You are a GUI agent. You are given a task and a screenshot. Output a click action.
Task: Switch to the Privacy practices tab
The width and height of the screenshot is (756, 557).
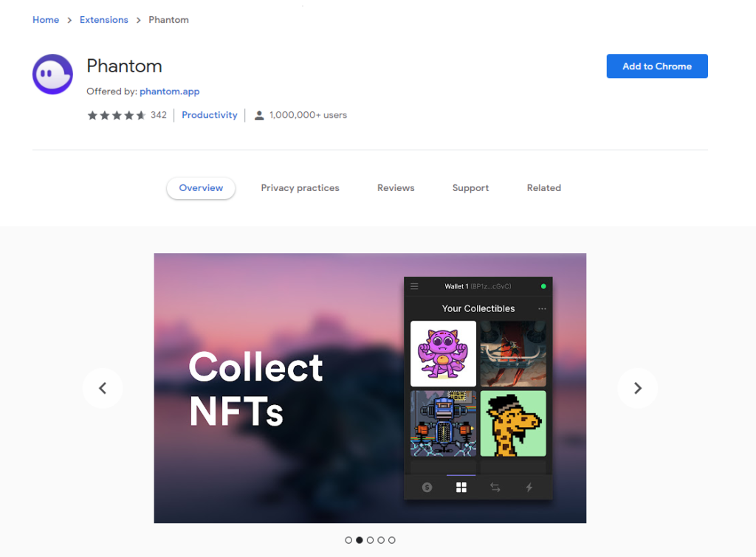click(x=300, y=188)
